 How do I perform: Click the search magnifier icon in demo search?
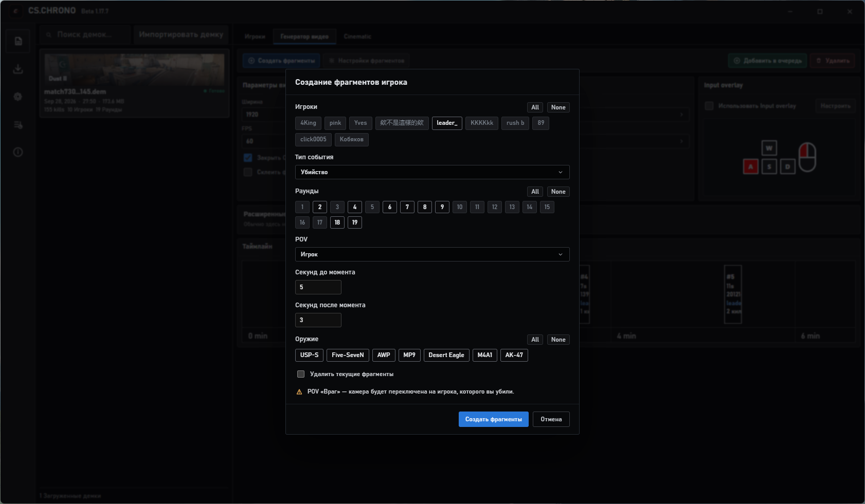(x=49, y=35)
